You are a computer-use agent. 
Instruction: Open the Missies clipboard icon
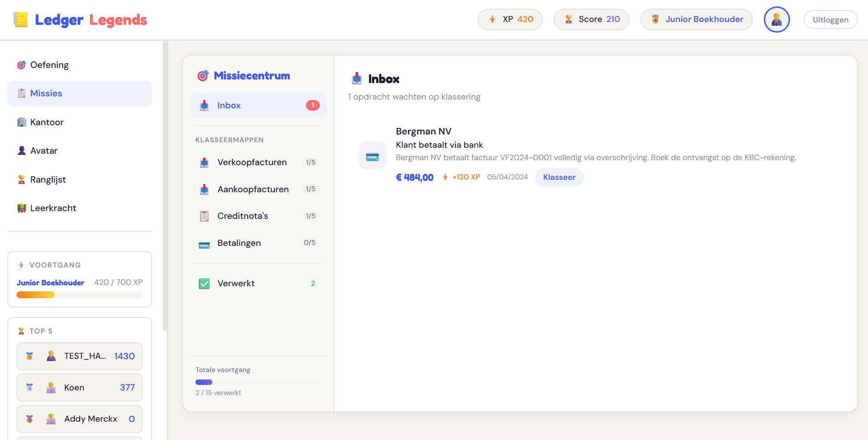[x=21, y=93]
